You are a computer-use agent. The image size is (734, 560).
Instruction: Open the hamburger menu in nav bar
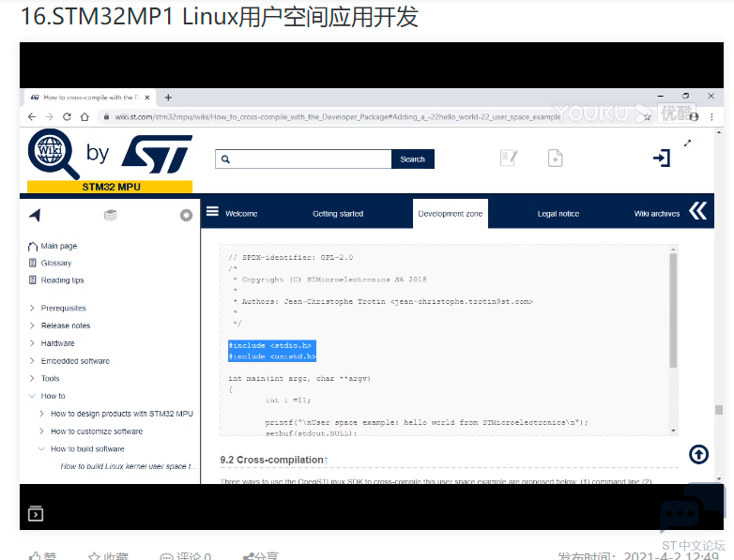212,211
